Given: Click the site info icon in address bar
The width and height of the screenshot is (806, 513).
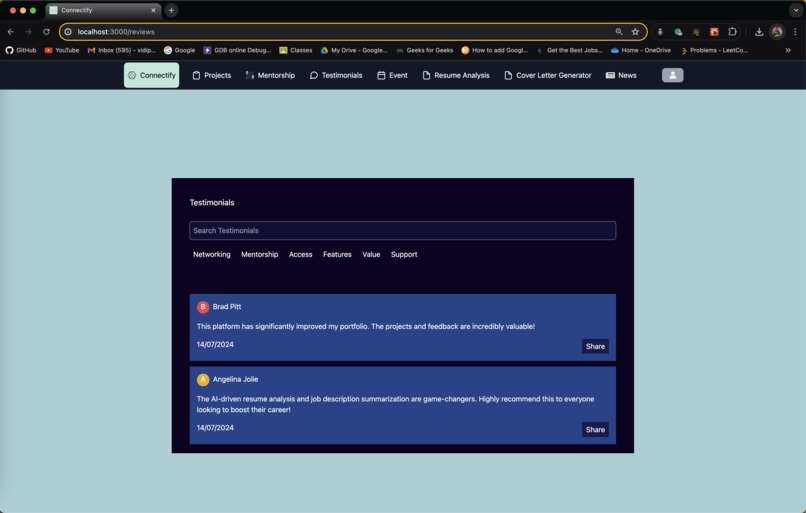Looking at the screenshot, I should [x=68, y=32].
